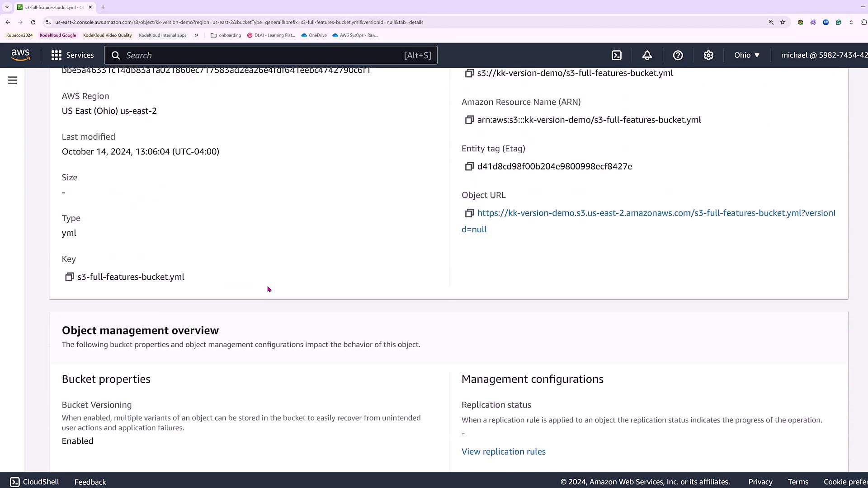
Task: Open the kk-version-demo Object URL link
Action: (656, 213)
